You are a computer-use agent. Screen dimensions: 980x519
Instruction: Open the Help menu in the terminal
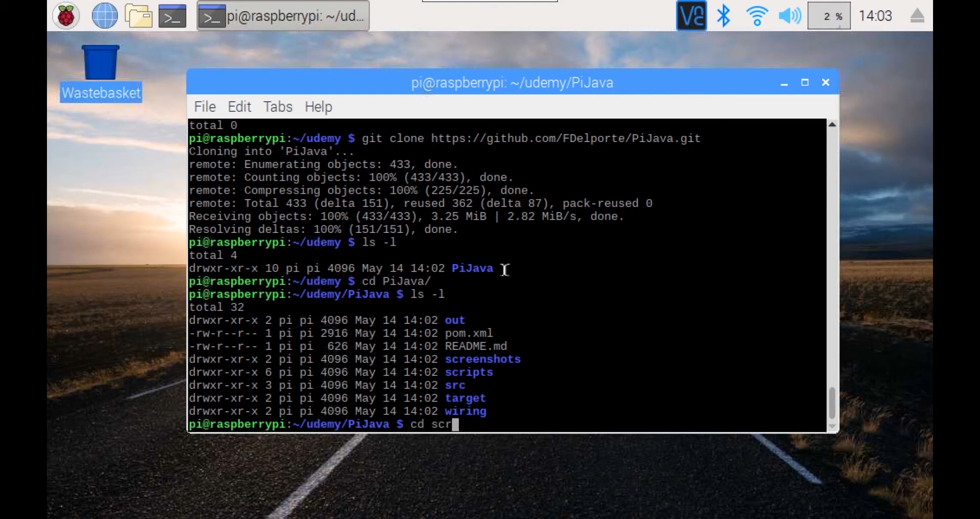pyautogui.click(x=317, y=107)
